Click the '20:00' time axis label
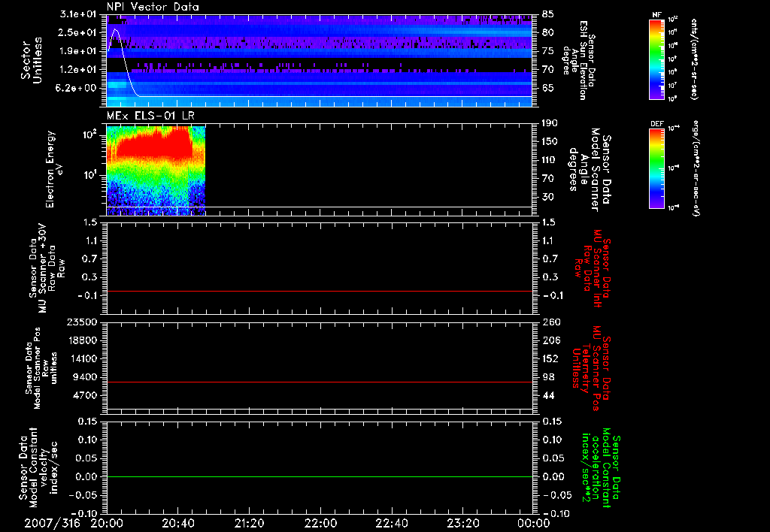The width and height of the screenshot is (770, 532). click(107, 523)
